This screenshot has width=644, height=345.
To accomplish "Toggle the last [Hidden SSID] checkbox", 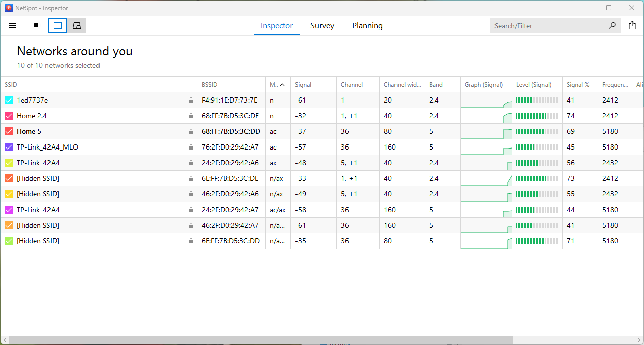I will point(9,241).
